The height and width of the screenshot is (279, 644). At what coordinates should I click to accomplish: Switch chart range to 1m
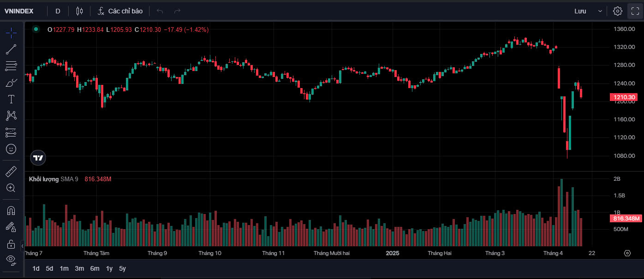(64, 268)
